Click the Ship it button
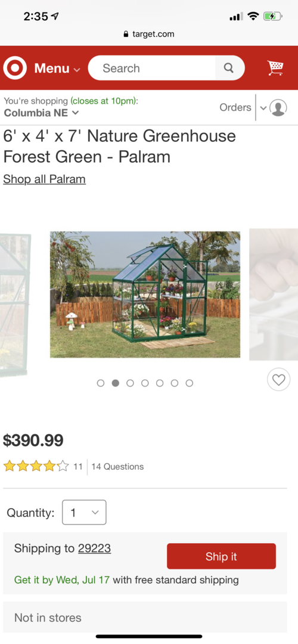The width and height of the screenshot is (298, 644). click(221, 556)
